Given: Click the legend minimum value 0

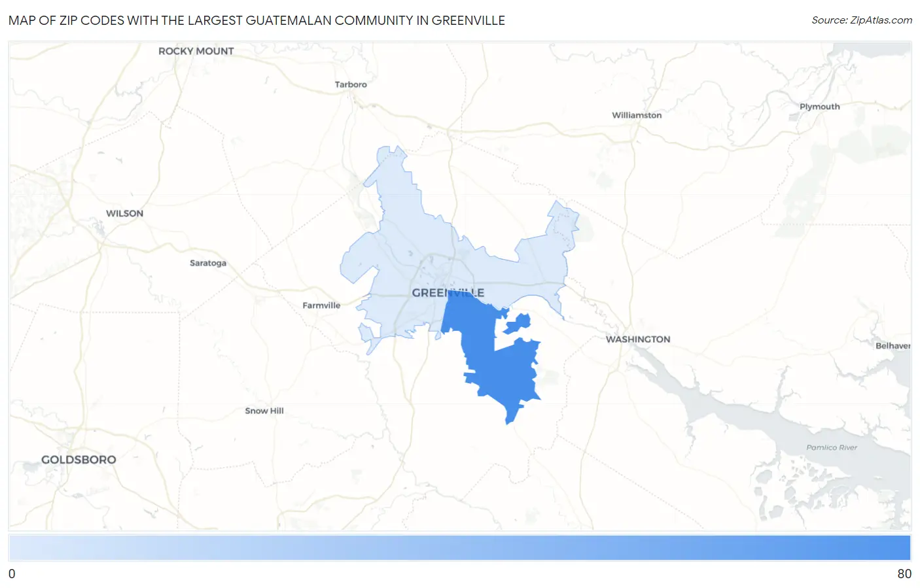Looking at the screenshot, I should tap(12, 574).
